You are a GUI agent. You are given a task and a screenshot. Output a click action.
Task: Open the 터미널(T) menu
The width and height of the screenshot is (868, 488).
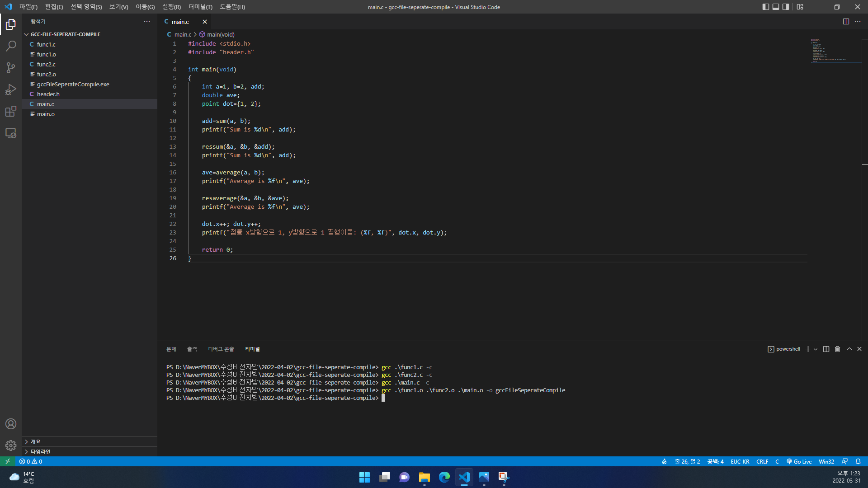click(x=200, y=7)
